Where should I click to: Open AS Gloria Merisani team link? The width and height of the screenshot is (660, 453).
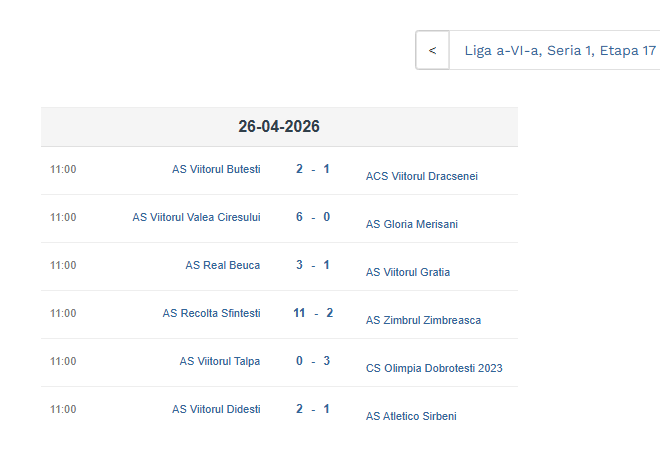pos(412,224)
